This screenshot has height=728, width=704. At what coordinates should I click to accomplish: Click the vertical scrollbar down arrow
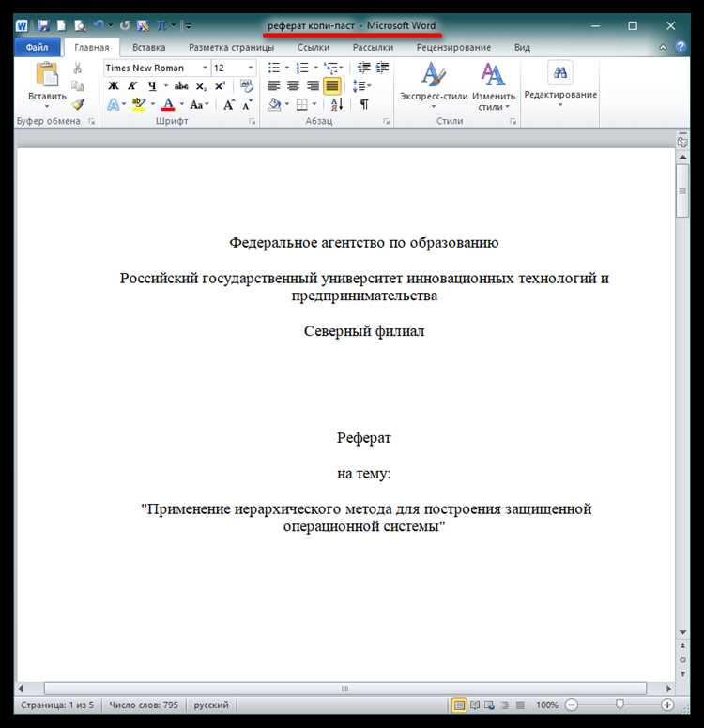tap(682, 632)
